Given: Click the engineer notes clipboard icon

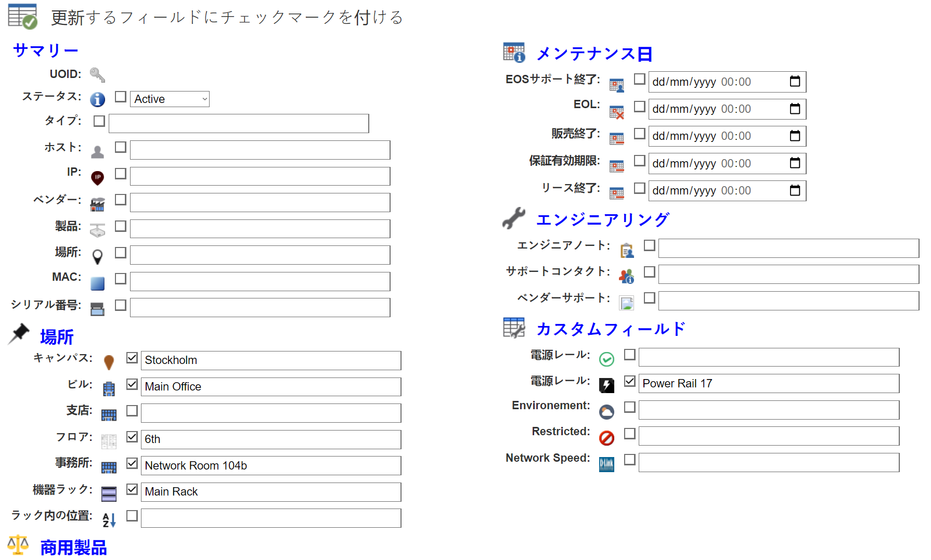Looking at the screenshot, I should (x=627, y=251).
